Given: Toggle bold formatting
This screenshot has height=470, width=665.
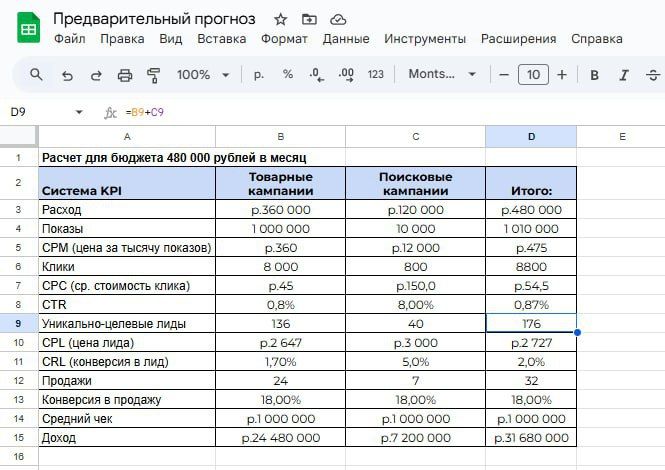Looking at the screenshot, I should click(x=595, y=75).
